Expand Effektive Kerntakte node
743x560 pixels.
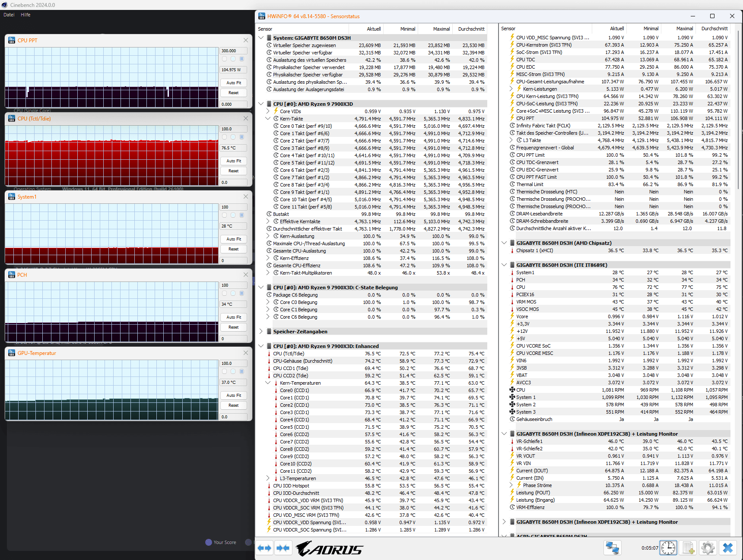tap(268, 221)
